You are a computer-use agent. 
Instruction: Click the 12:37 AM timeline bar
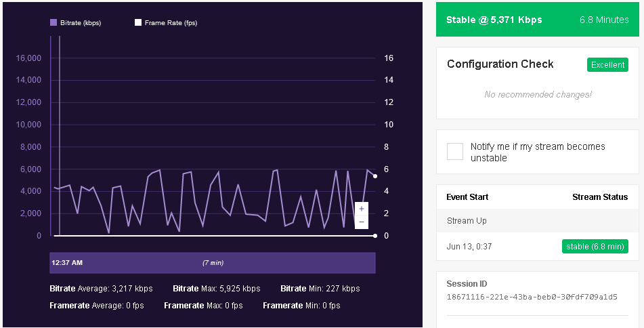pos(213,263)
